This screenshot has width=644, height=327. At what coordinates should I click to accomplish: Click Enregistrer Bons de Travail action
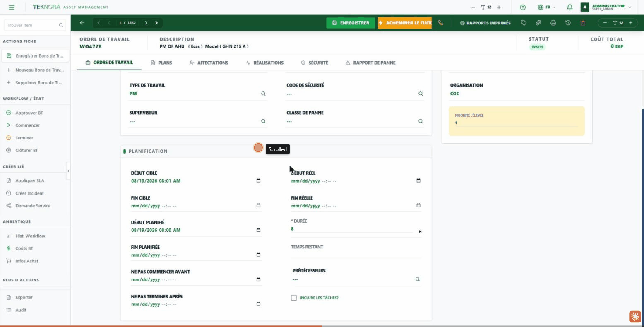point(35,55)
